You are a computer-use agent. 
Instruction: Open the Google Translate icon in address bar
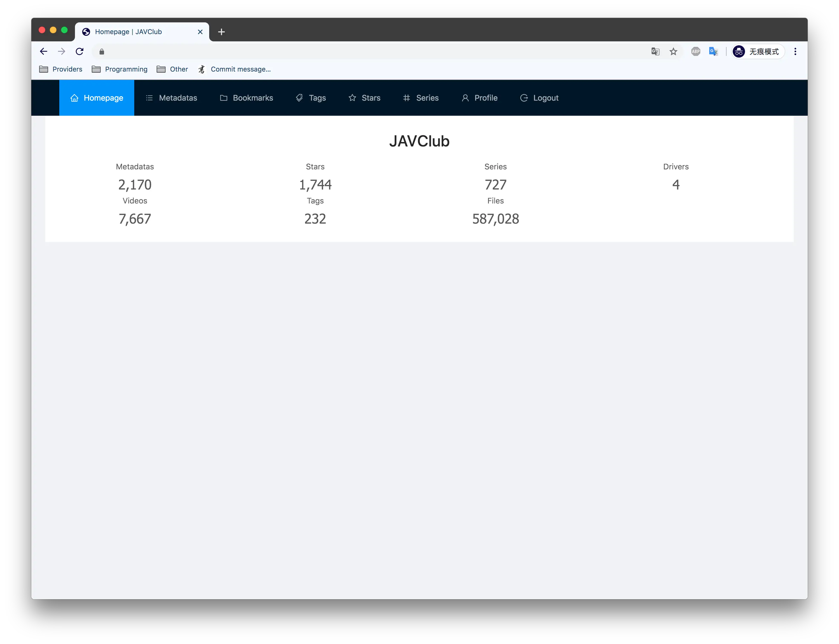click(655, 51)
